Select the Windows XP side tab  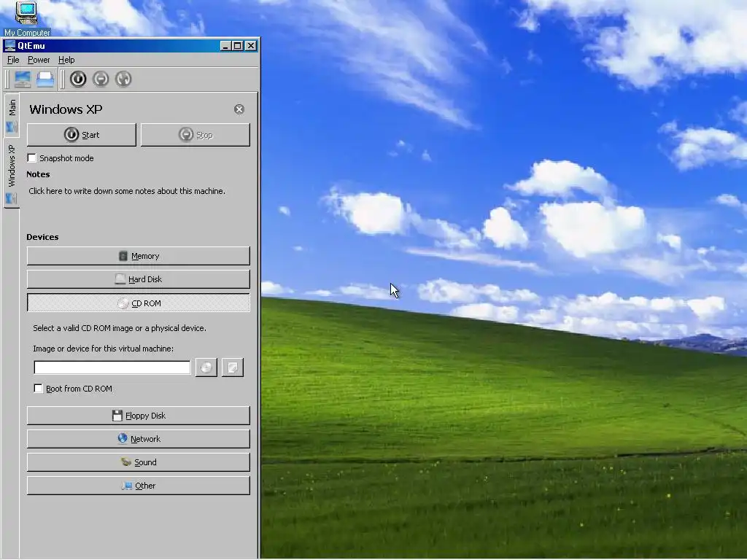point(12,174)
